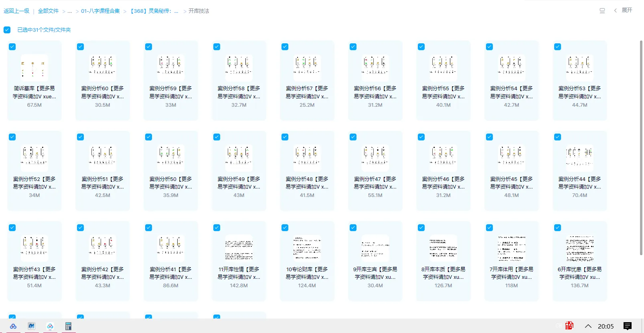Uncheck the 简诉墓库 file checkbox
644x333 pixels.
pyautogui.click(x=12, y=47)
